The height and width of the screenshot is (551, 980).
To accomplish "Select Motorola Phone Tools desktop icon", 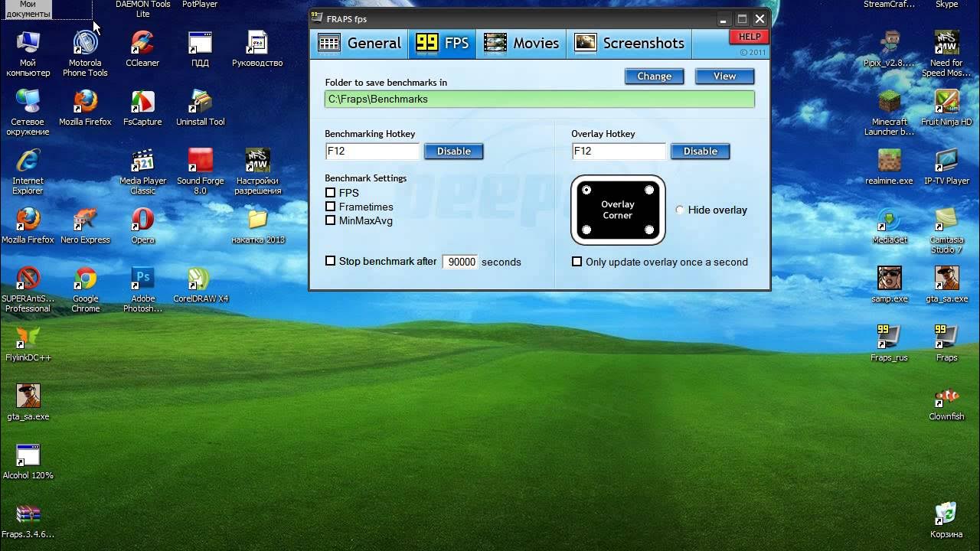I will [85, 54].
